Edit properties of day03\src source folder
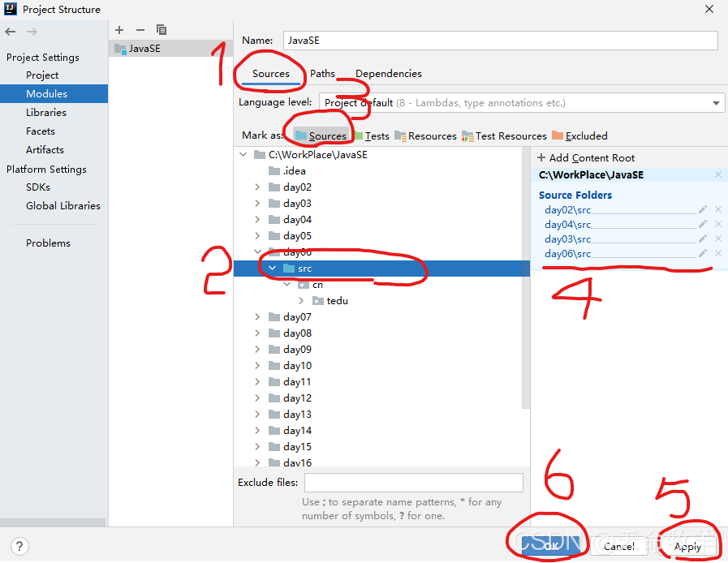This screenshot has width=728, height=563. pyautogui.click(x=703, y=239)
